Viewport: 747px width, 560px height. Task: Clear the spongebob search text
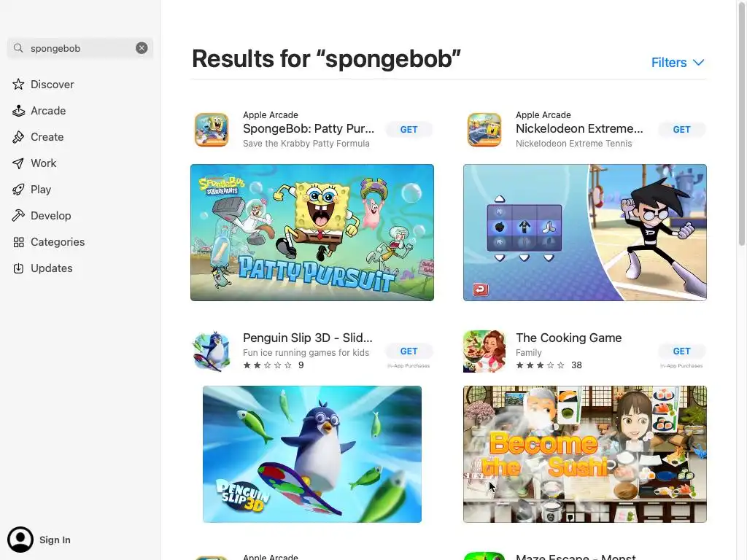(x=142, y=48)
